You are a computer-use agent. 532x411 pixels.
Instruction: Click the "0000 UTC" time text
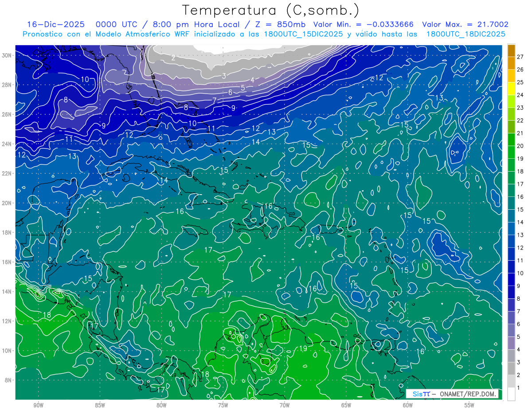coord(117,24)
